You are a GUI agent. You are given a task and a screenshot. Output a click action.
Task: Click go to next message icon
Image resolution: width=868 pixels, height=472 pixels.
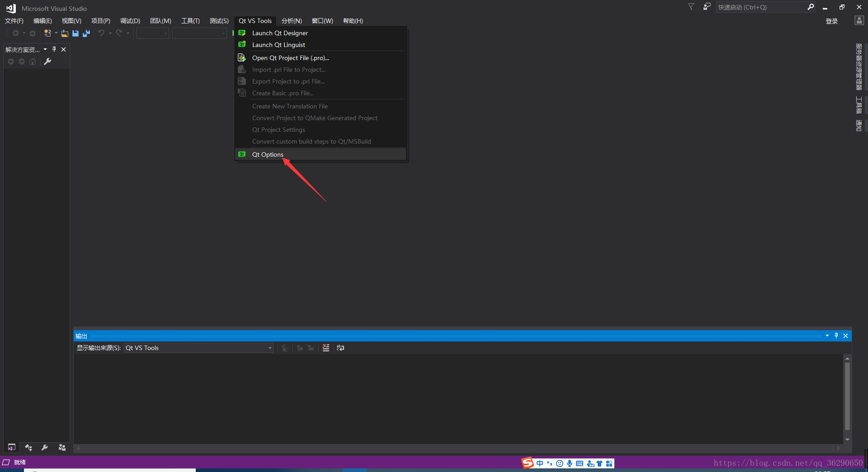(311, 348)
